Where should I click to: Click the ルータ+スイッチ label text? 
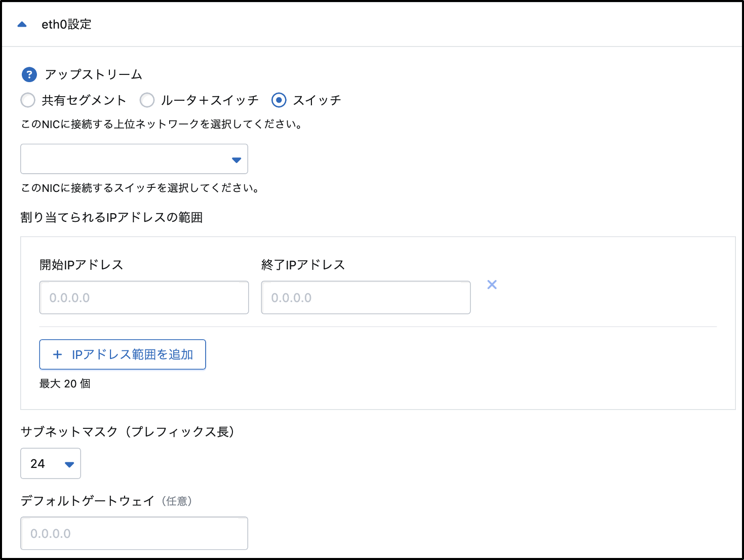(210, 100)
